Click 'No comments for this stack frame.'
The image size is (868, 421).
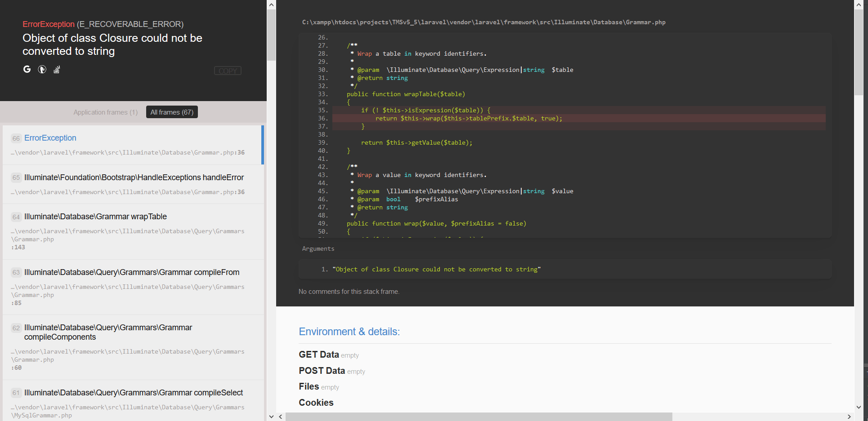[x=349, y=292]
